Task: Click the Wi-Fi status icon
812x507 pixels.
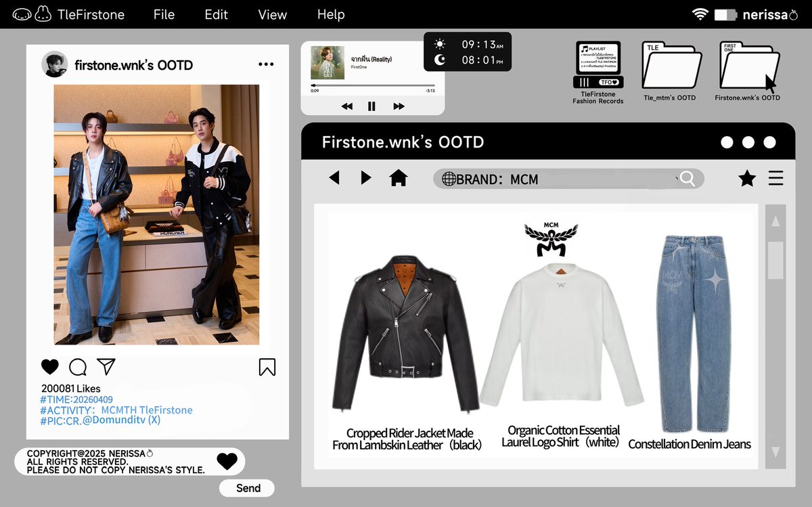Action: (x=700, y=14)
